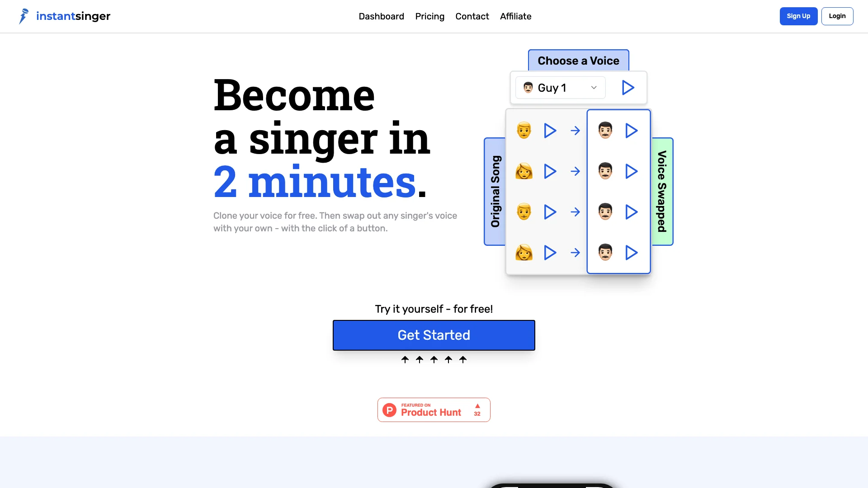Screen dimensions: 868x488
Task: Play the first original song sample
Action: [x=550, y=130]
